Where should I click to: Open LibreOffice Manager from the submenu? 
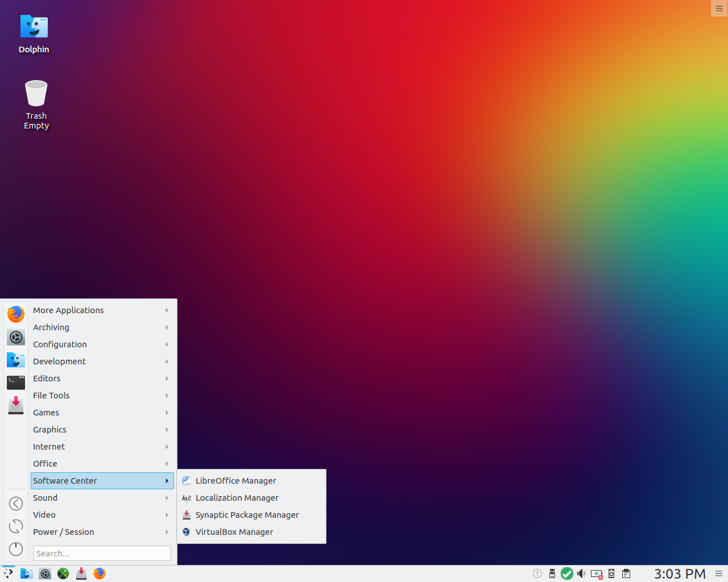251,481
